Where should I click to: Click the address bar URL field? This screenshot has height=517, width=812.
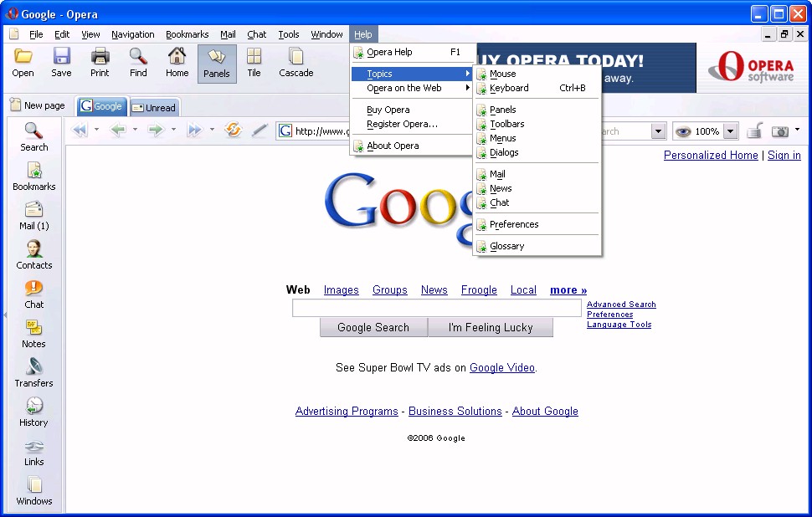(x=313, y=131)
